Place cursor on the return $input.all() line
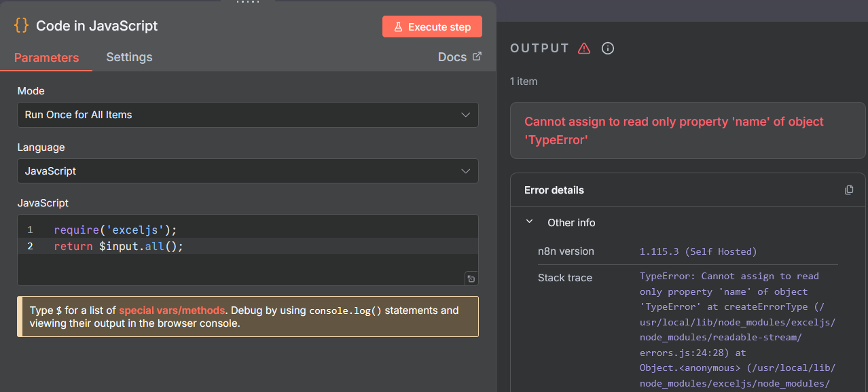This screenshot has height=392, width=868. [x=118, y=246]
